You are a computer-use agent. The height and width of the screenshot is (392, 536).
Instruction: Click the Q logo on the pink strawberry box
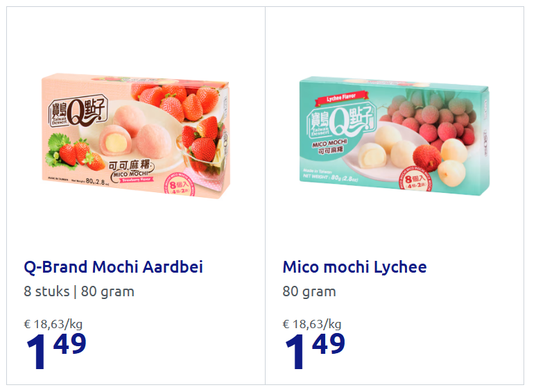point(77,114)
